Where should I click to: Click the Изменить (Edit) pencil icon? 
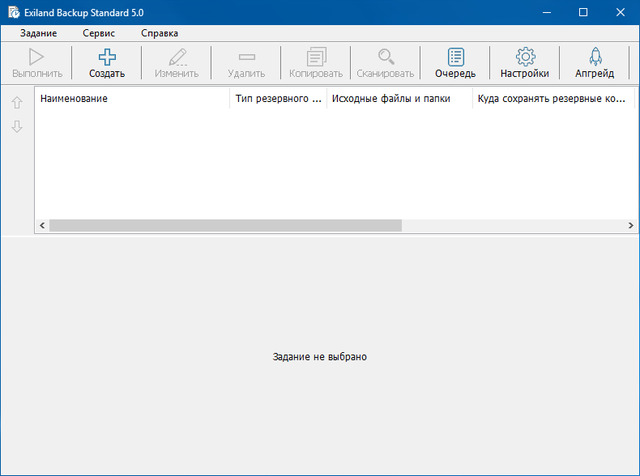click(x=177, y=57)
